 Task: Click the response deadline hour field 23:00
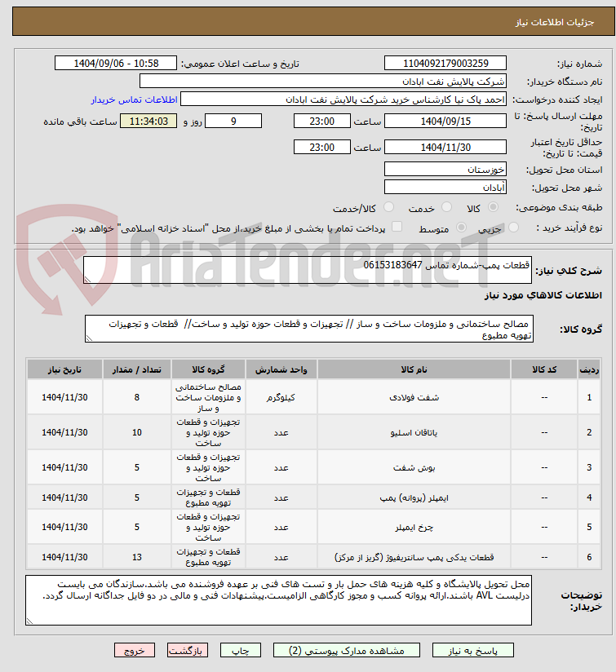tap(322, 121)
